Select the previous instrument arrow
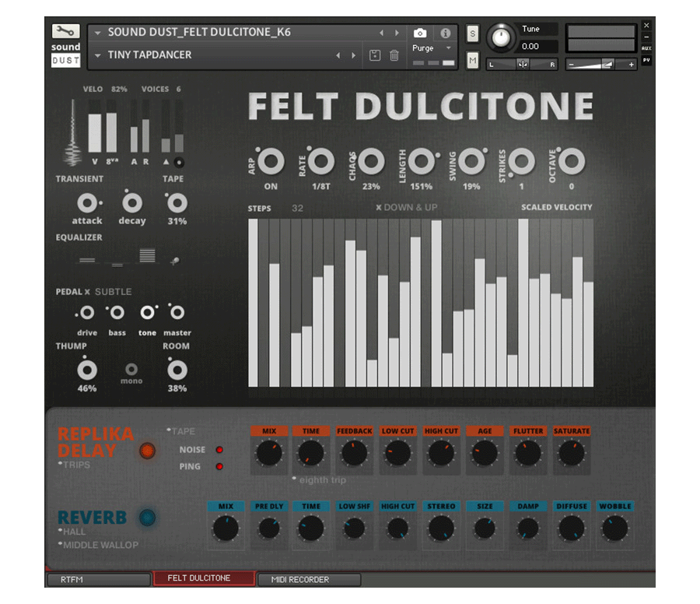Image resolution: width=700 pixels, height=604 pixels. 381,33
